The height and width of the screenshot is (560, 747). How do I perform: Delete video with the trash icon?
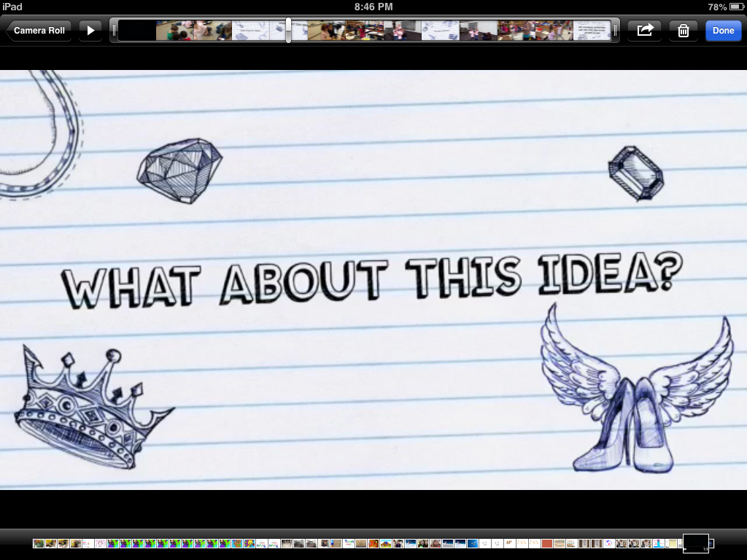click(684, 31)
